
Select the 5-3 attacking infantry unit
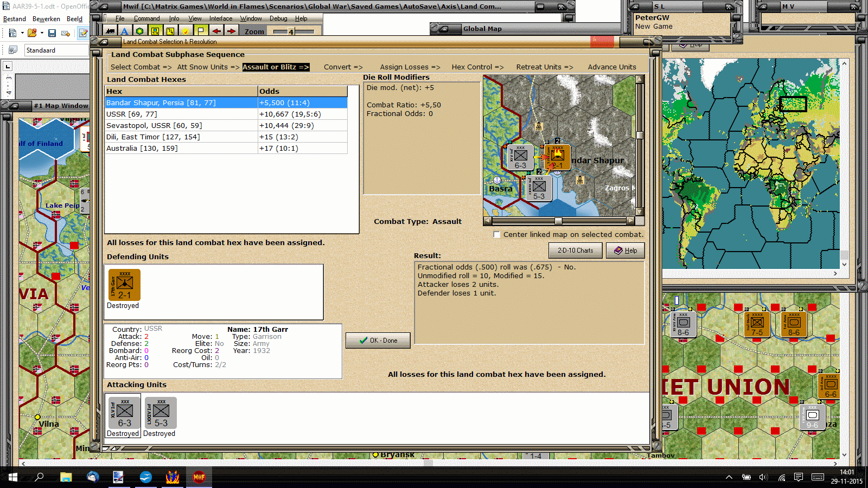[x=161, y=413]
